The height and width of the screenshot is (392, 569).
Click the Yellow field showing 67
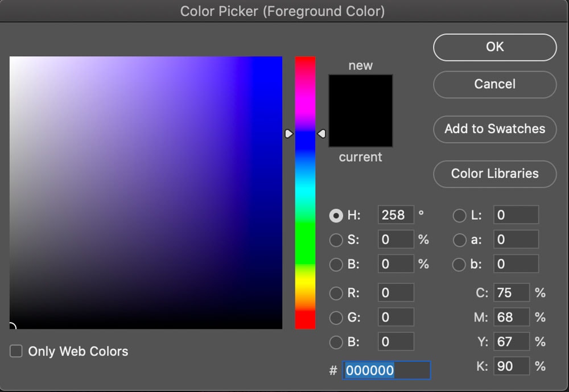[512, 341]
